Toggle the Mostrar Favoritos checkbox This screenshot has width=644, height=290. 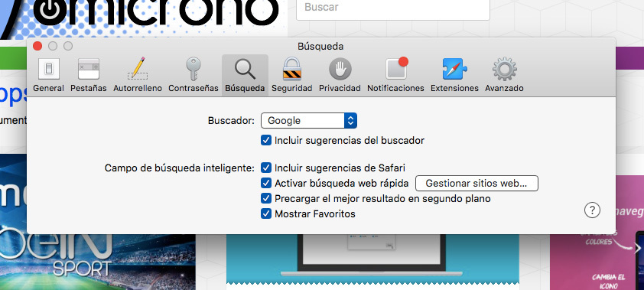pos(266,214)
